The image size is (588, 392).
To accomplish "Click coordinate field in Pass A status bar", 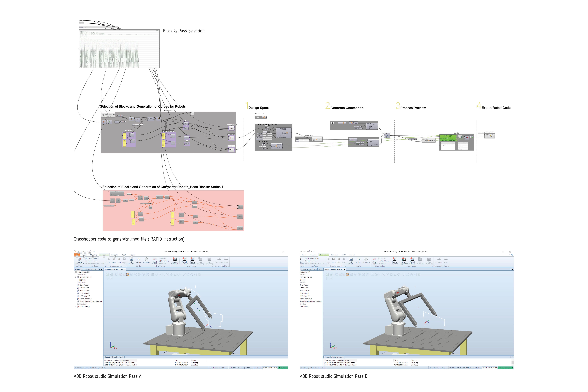I will [x=270, y=368].
